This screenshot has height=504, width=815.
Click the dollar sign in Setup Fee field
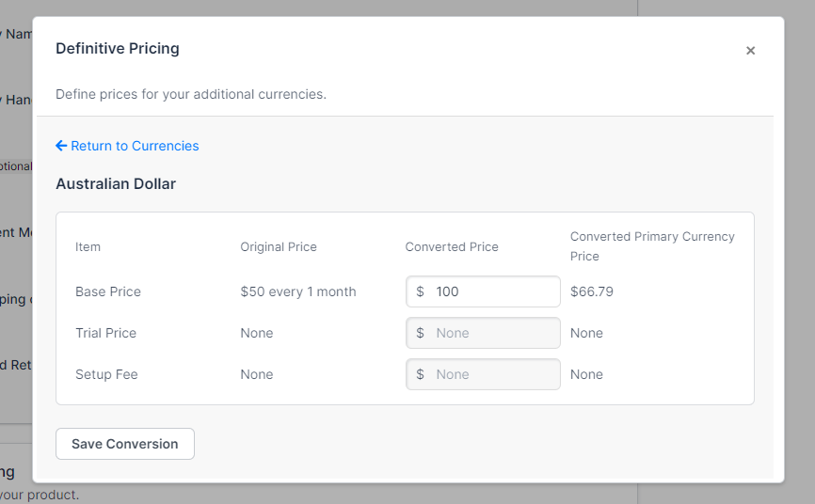click(420, 374)
